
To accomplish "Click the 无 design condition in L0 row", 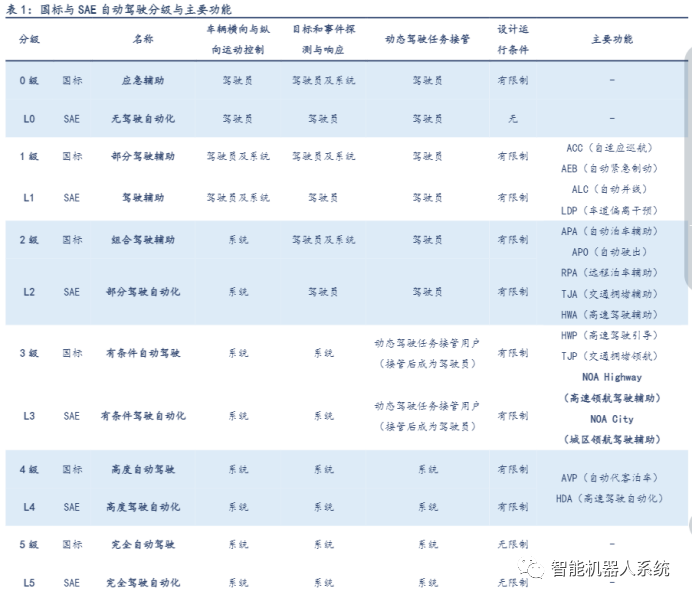I will click(x=513, y=119).
